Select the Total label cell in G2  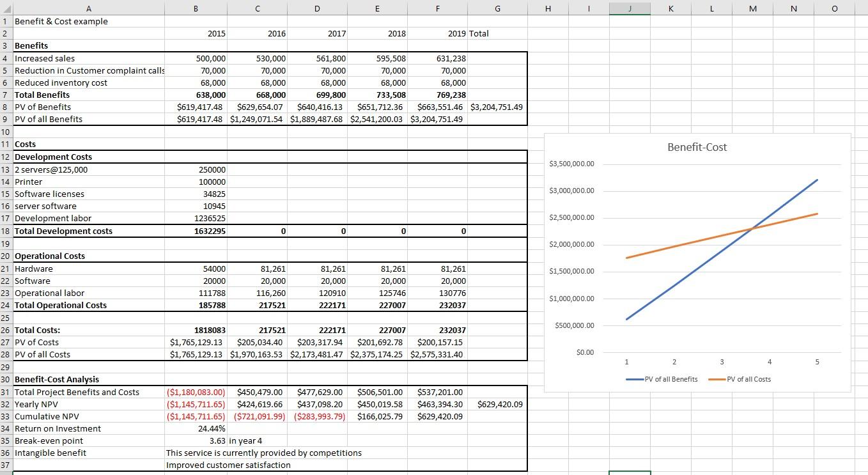[x=497, y=33]
